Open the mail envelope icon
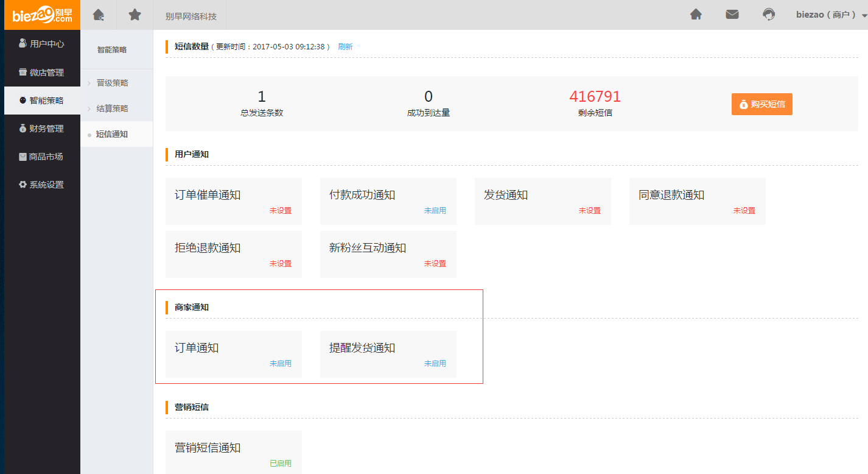Viewport: 868px width, 474px height. [732, 15]
